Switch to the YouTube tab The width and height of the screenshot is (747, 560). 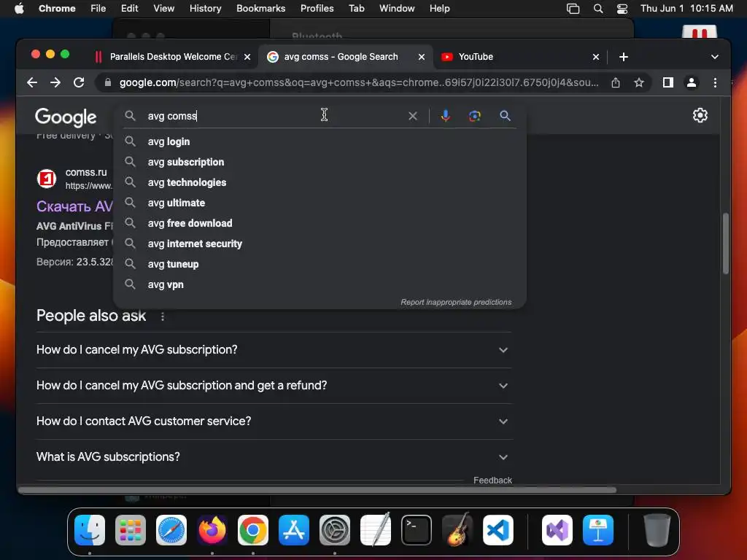tap(519, 57)
